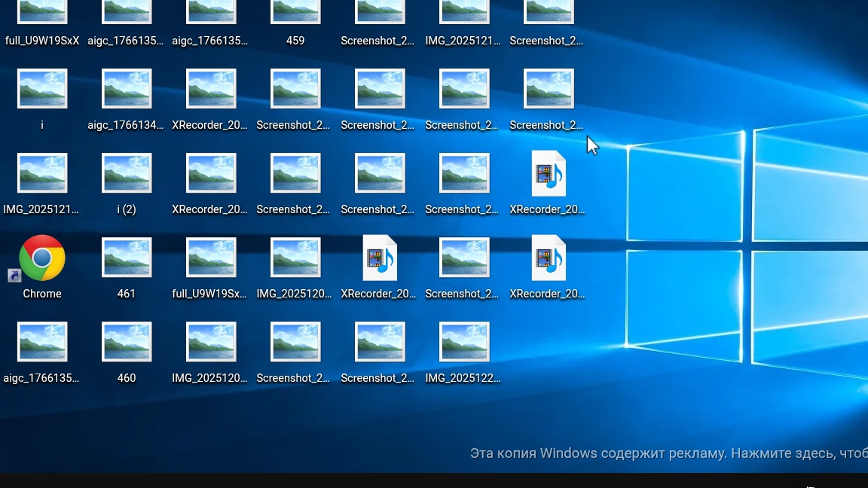Click Screenshot file left of IMG_2025122
868x488 pixels.
click(x=380, y=343)
